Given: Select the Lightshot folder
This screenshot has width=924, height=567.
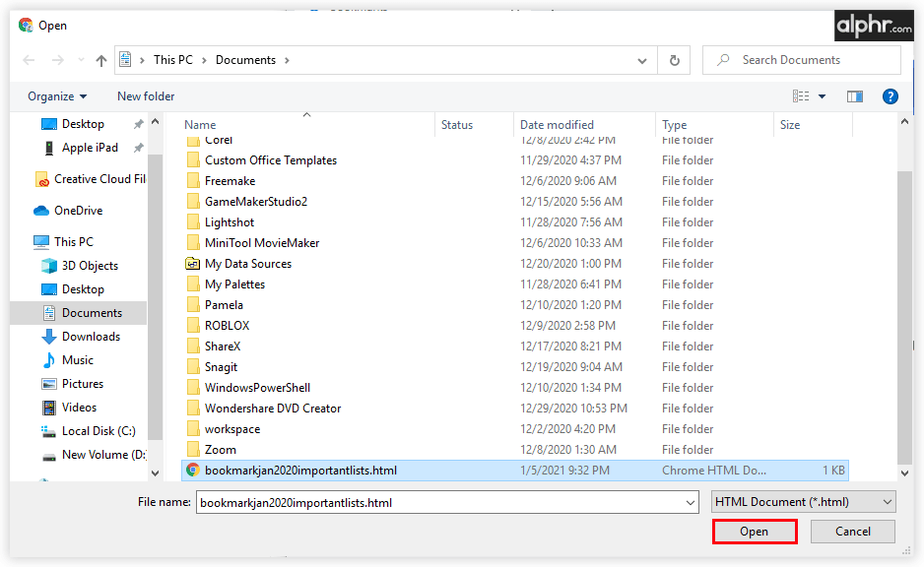Looking at the screenshot, I should [x=230, y=221].
